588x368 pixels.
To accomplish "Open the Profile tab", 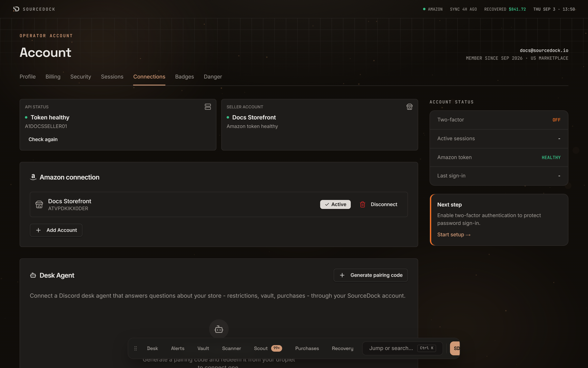I will click(28, 77).
